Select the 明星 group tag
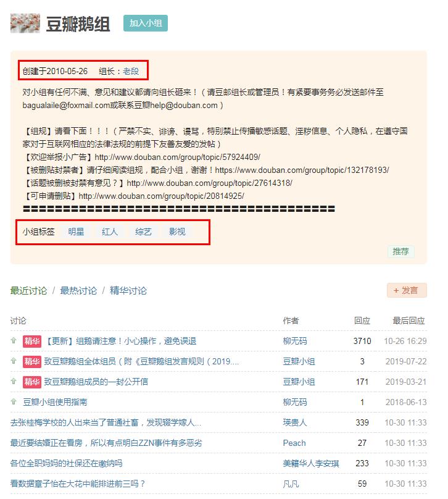Screen dimensions: 448x499 click(76, 232)
